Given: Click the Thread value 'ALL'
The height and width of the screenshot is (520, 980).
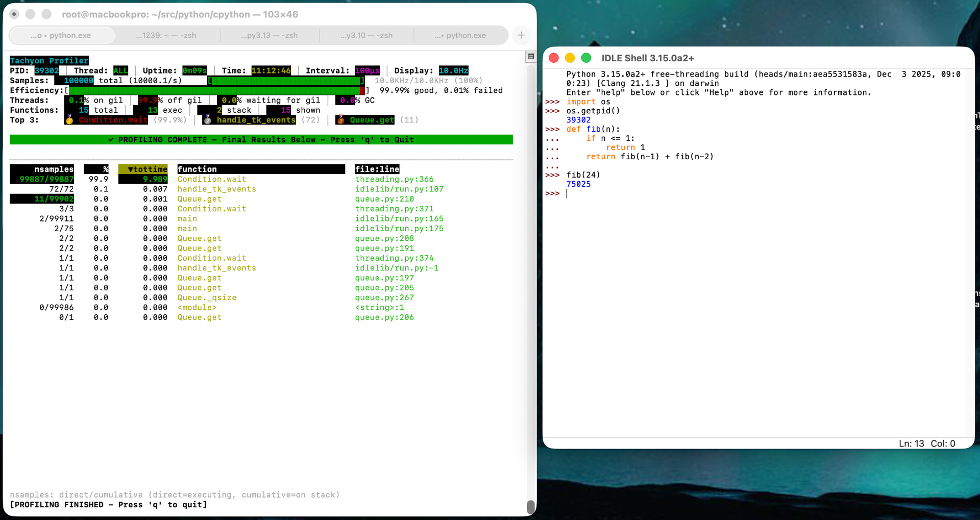Looking at the screenshot, I should click(120, 70).
